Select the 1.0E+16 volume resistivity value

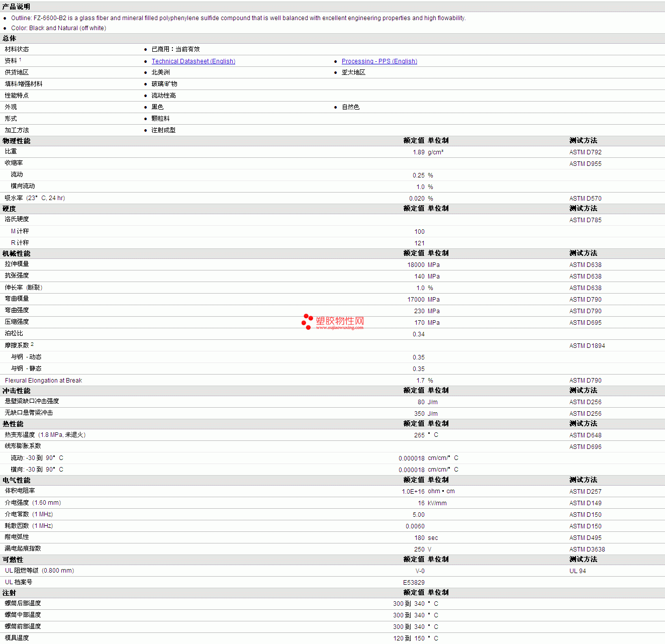click(413, 492)
